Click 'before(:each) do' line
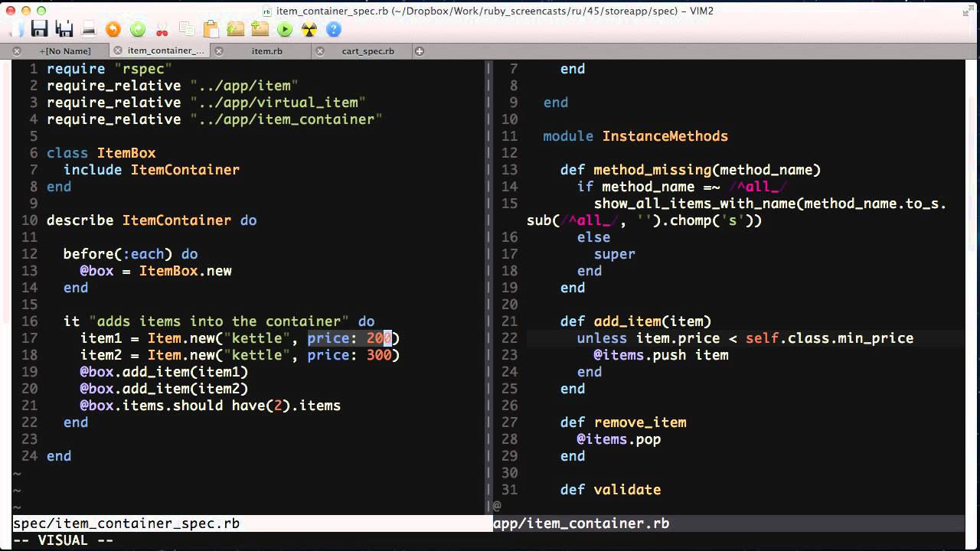 (x=131, y=254)
